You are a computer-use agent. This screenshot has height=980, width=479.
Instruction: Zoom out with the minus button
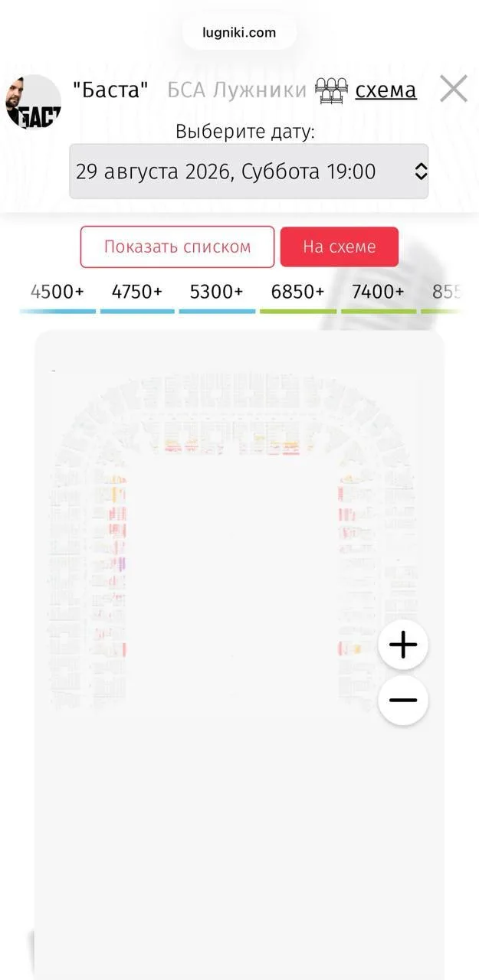tap(403, 701)
